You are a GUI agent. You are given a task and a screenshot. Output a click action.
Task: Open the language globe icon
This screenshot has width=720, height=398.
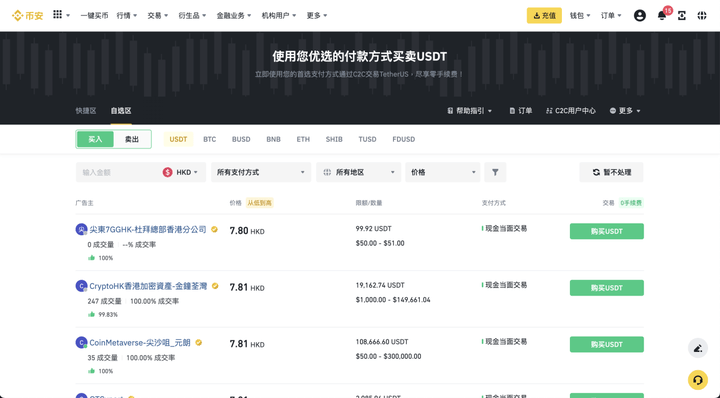click(702, 16)
